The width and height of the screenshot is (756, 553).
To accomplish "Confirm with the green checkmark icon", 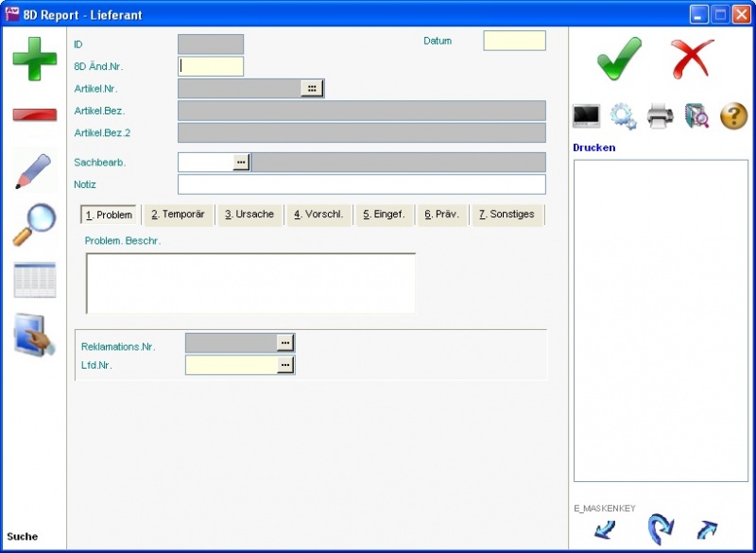I will pyautogui.click(x=619, y=59).
